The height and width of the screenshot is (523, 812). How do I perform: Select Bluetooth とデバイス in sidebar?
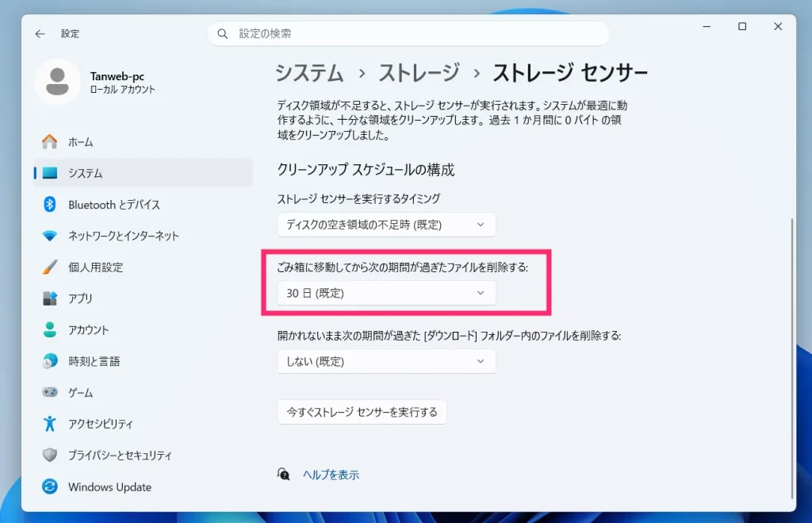[143, 204]
